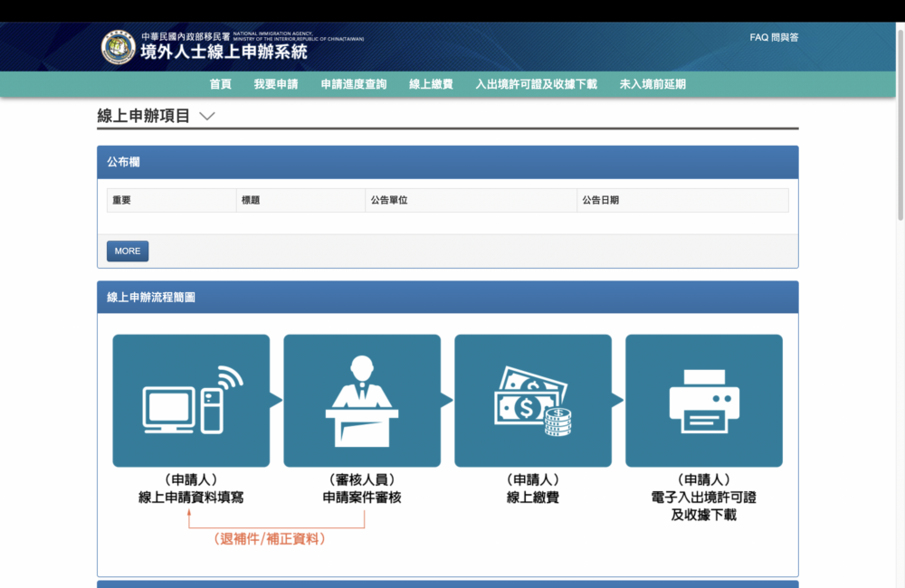Select the 線上申請資料填寫 computer icon
This screenshot has width=905, height=588.
coord(190,400)
